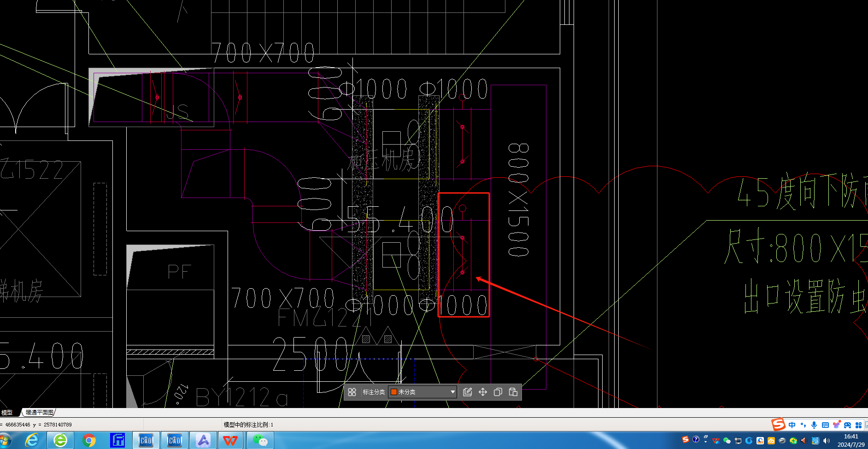Toggle Sogou punctuation mode
868x449 pixels.
(x=803, y=425)
